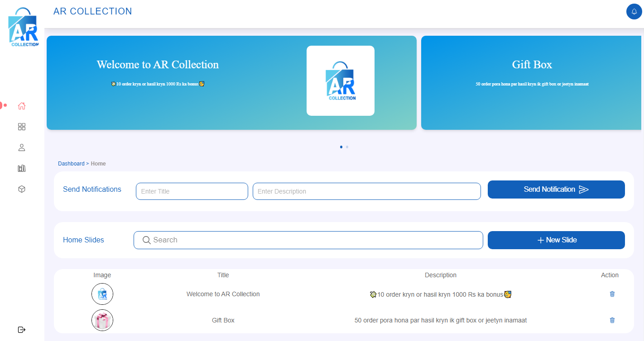Focus the Enter Title input field
The width and height of the screenshot is (644, 341).
tap(192, 191)
